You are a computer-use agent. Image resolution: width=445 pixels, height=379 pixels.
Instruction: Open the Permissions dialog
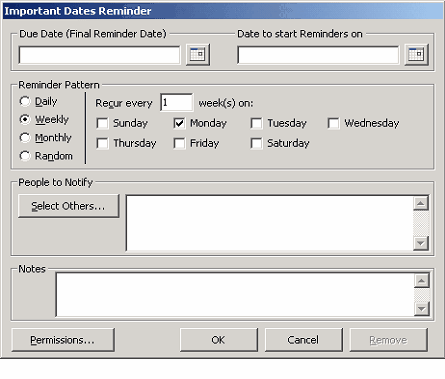[x=63, y=340]
